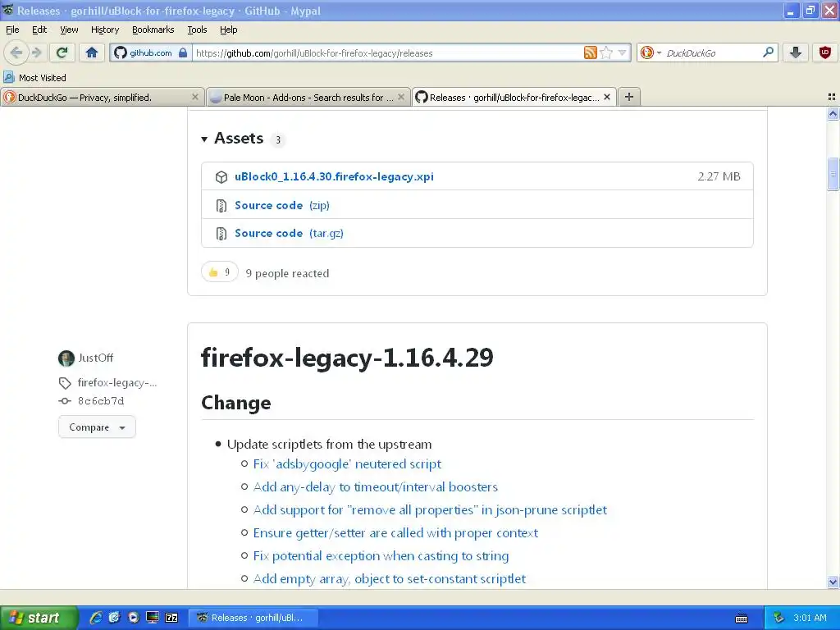Viewport: 840px width, 630px height.
Task: Click the package icon beside the xpi file
Action: [x=221, y=177]
